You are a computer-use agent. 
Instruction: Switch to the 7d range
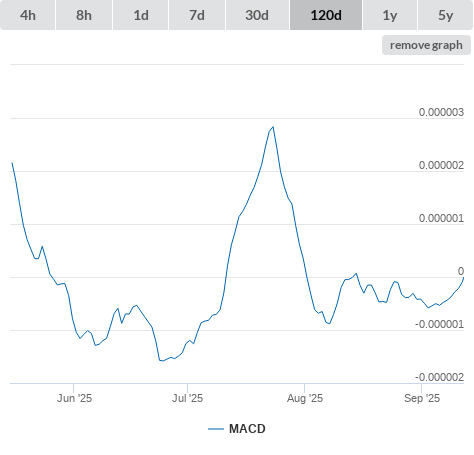[197, 15]
